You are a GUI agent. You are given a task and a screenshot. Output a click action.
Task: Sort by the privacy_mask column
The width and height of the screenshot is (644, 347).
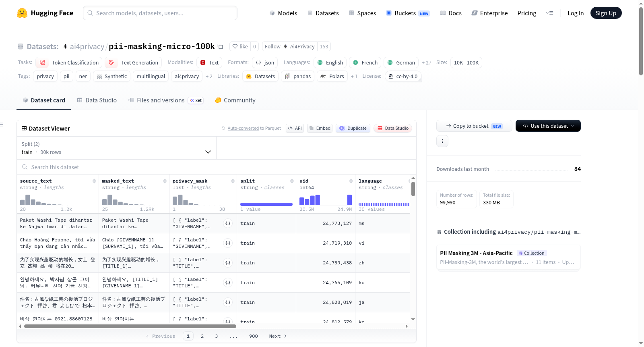click(233, 181)
